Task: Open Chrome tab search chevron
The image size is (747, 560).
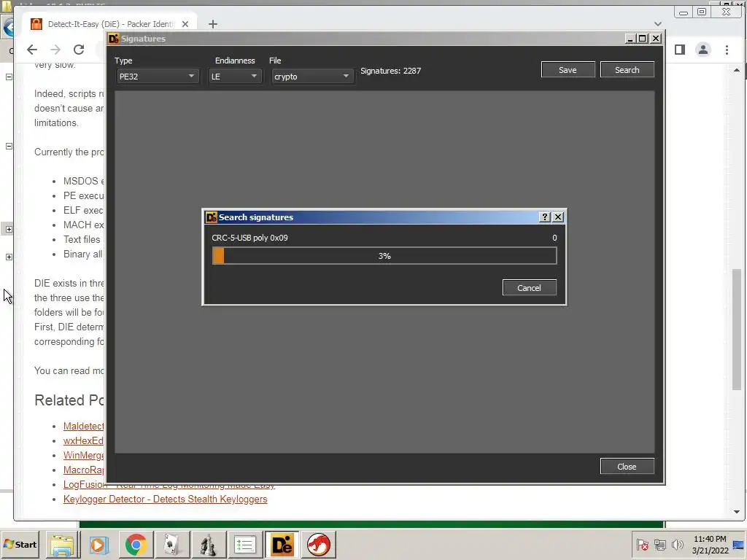Action: pos(658,24)
